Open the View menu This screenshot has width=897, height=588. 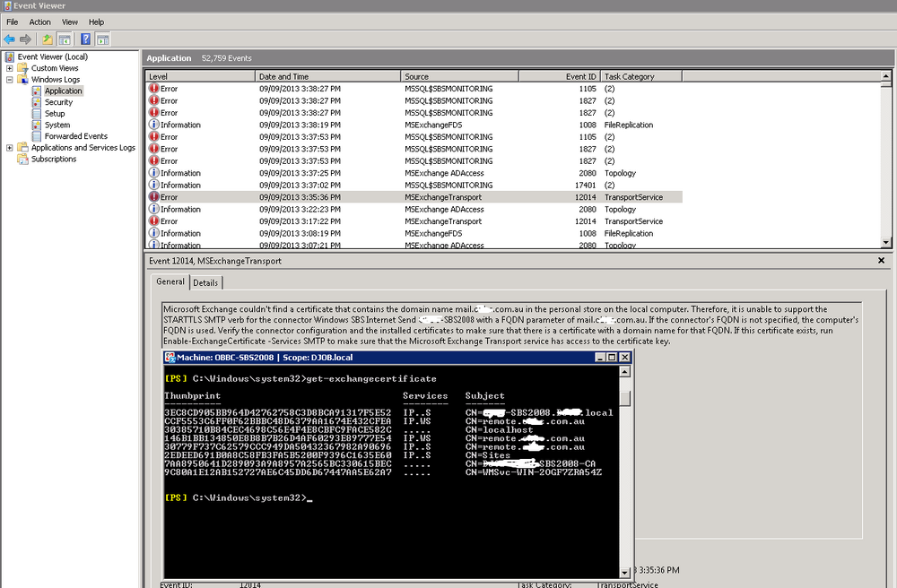click(x=70, y=22)
